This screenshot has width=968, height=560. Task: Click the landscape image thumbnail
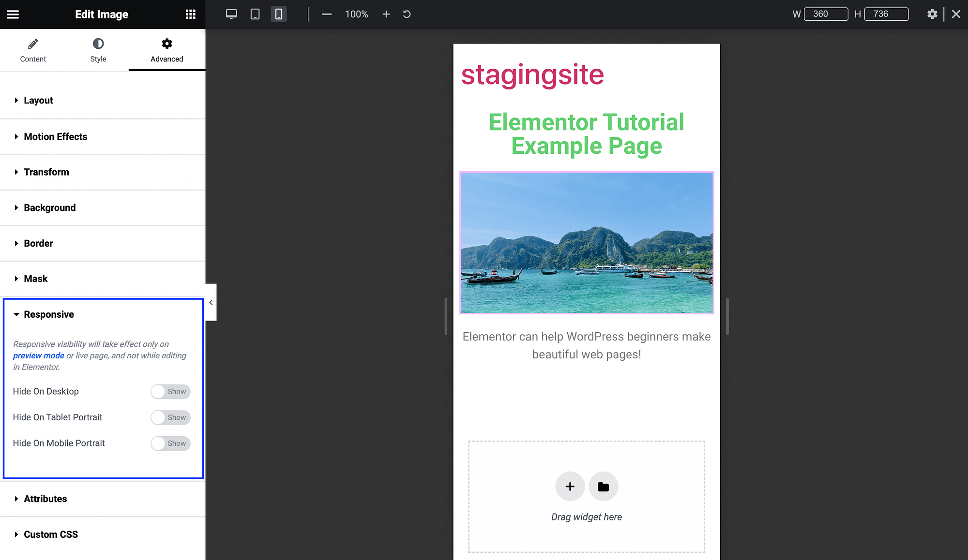pos(587,242)
